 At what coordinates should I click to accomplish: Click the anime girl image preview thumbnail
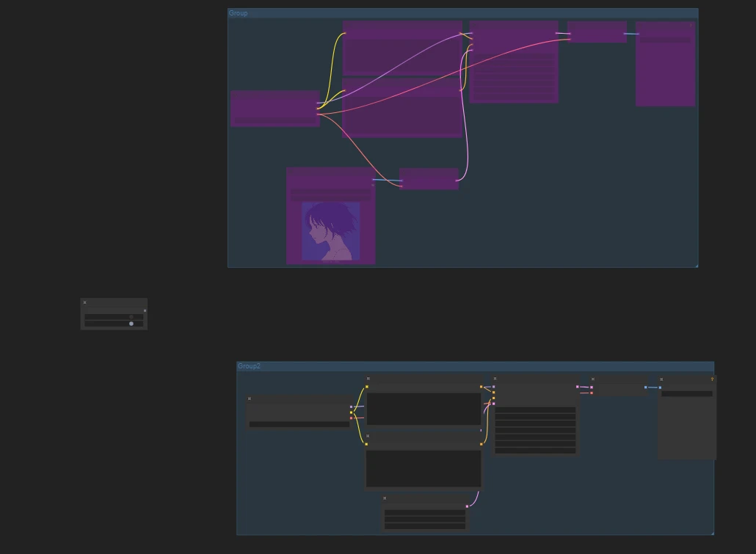(x=331, y=231)
